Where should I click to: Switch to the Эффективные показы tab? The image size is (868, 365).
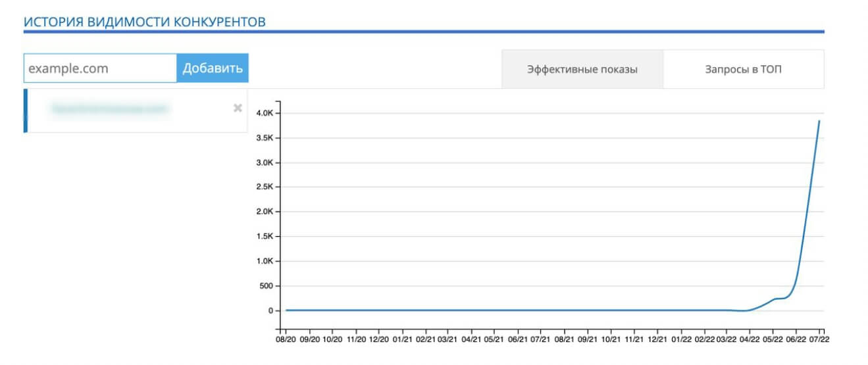point(582,69)
